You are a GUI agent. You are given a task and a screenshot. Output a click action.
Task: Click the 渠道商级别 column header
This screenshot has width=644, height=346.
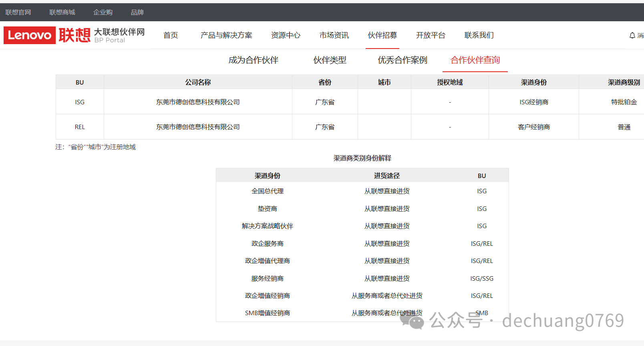coord(624,82)
